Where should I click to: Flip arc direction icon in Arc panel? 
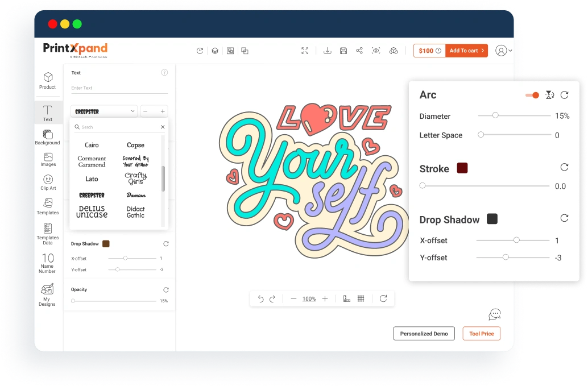pyautogui.click(x=550, y=95)
